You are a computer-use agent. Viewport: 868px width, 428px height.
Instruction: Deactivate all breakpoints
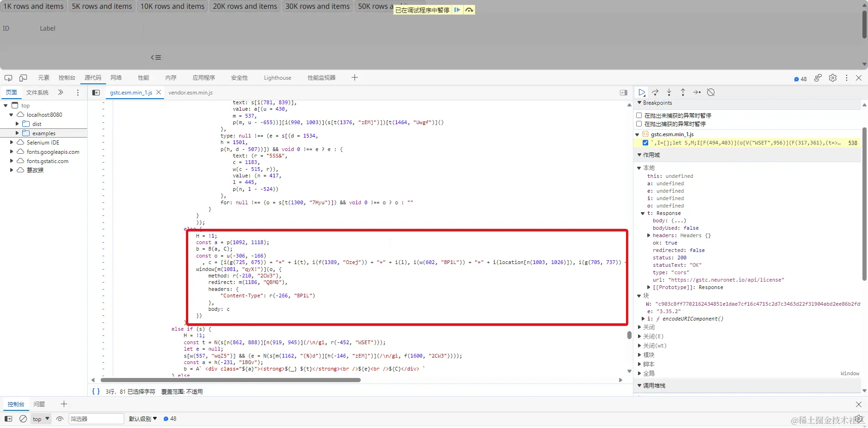click(711, 92)
